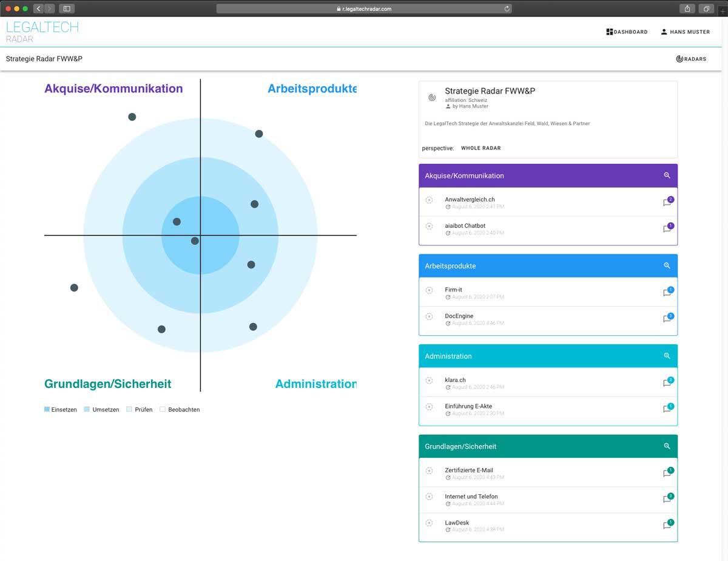The width and height of the screenshot is (728, 561).
Task: Click the Safari address bar
Action: 364,8
